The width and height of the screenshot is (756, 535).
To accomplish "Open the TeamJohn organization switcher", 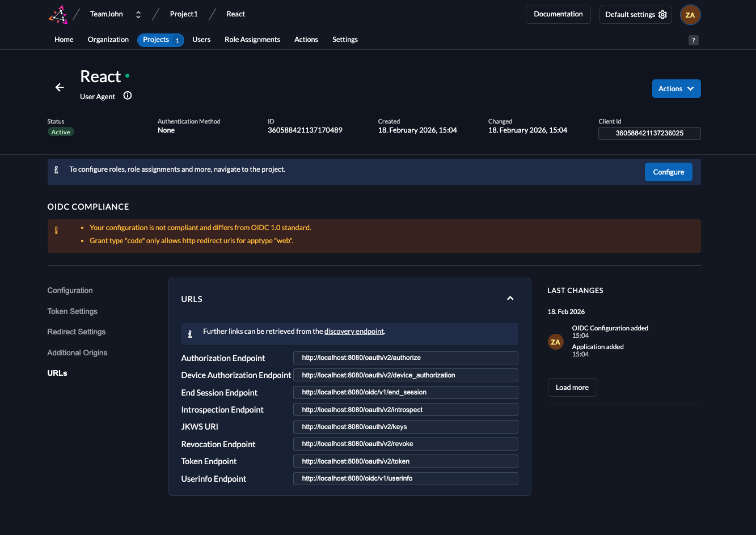I will pos(138,15).
